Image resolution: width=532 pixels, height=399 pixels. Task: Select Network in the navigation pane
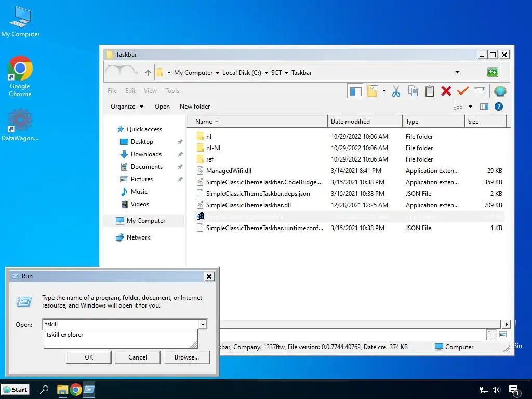click(133, 237)
